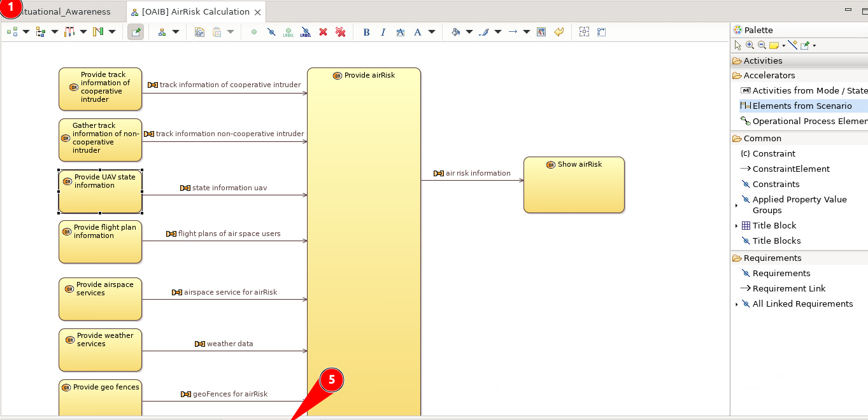Expand All Linked Requirements group
This screenshot has width=868, height=420.
(736, 304)
